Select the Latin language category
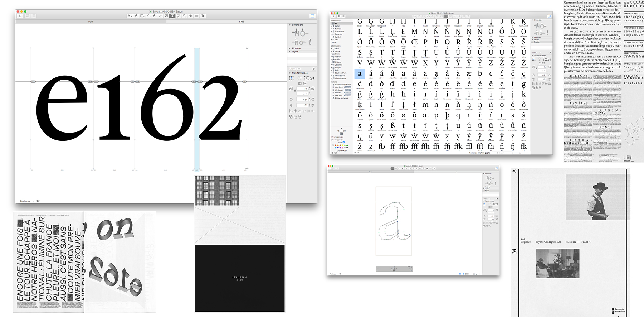The image size is (644, 317). [337, 49]
